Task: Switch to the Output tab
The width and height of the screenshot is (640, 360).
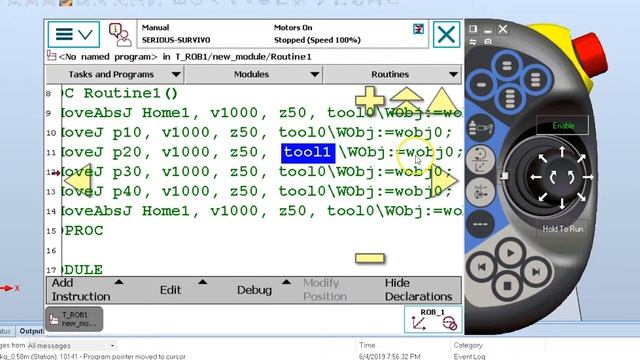Action: [x=31, y=331]
